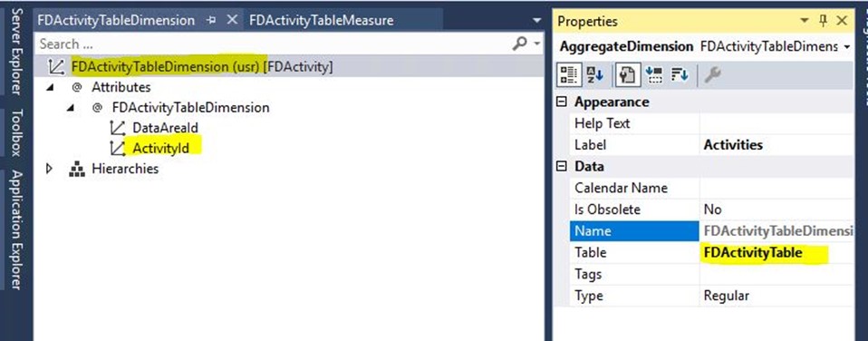Click the Property Pages icon
The width and height of the screenshot is (868, 341).
[627, 75]
